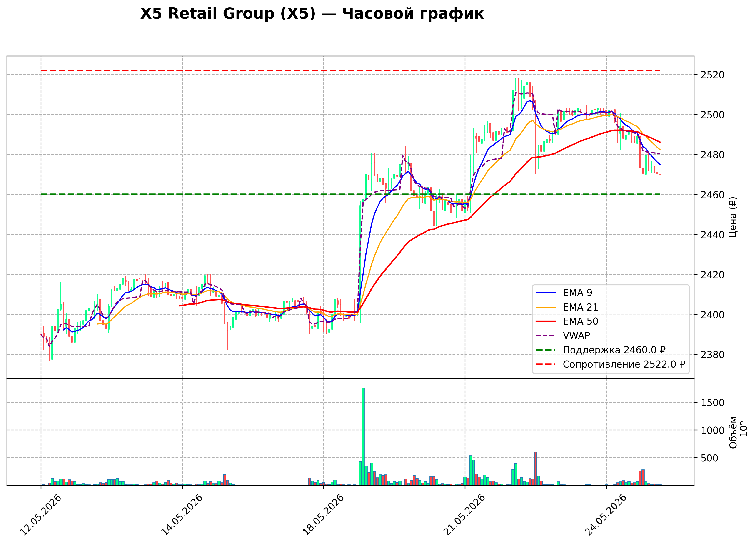This screenshot has width=756, height=544.
Task: Click legend entry 'Сопротивление 2522.0 ₽'
Action: click(624, 365)
